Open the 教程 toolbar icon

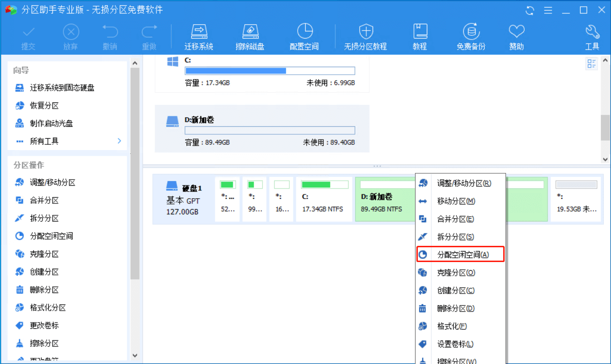click(419, 36)
